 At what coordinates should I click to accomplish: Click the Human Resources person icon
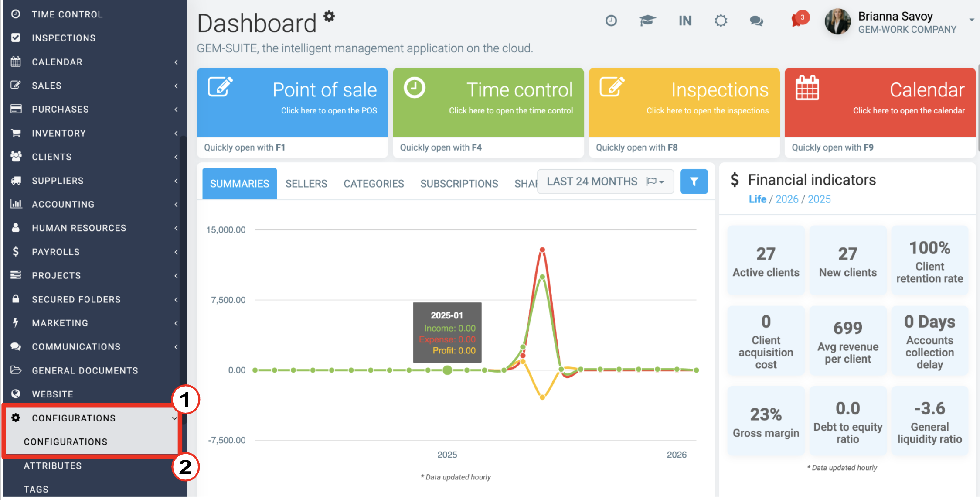(x=16, y=227)
